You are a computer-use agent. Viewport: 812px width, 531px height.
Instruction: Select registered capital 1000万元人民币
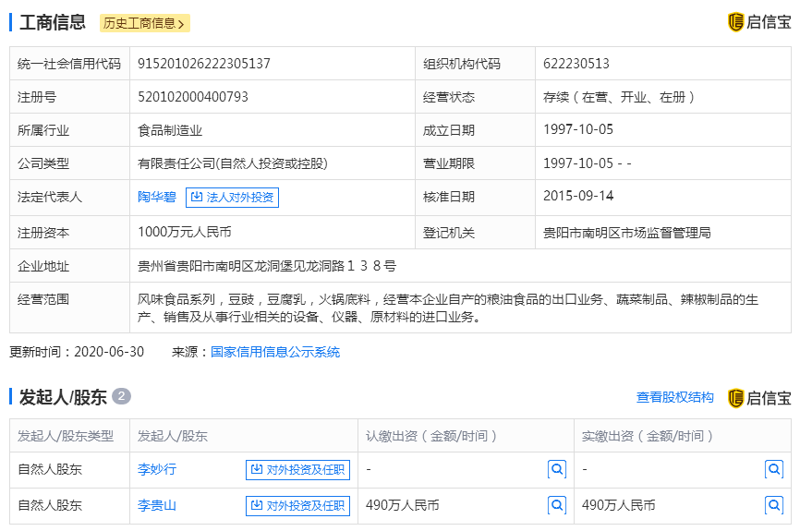[x=185, y=232]
